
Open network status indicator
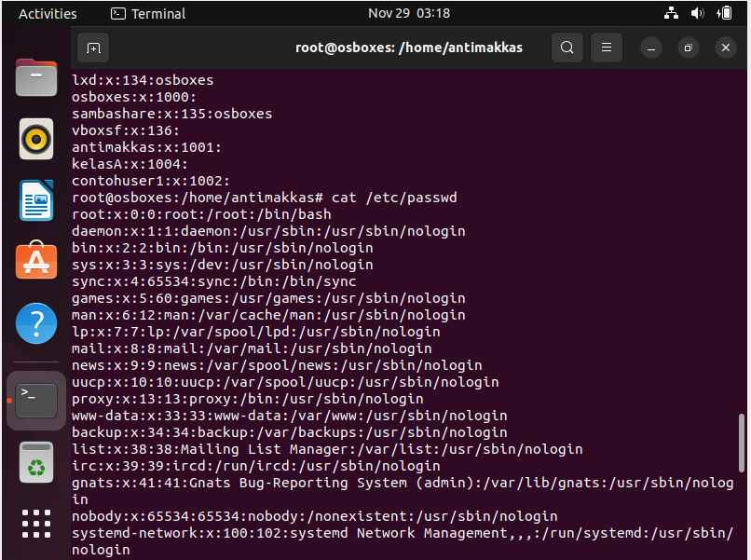[672, 13]
